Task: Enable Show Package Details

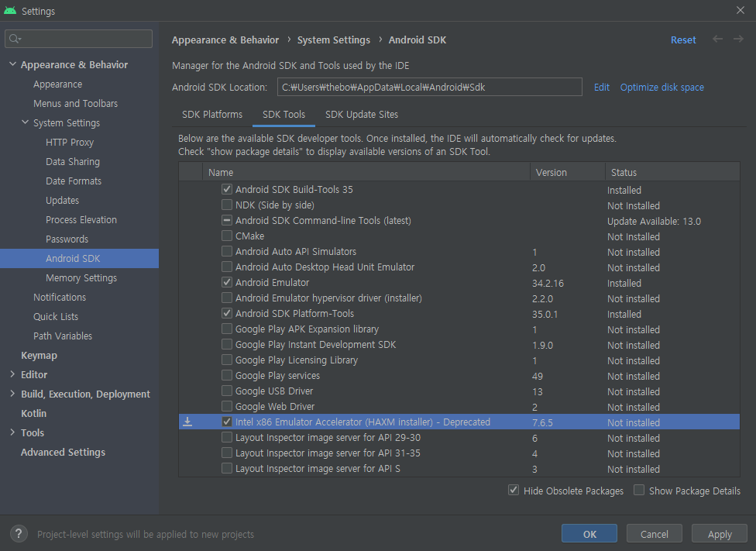Action: pyautogui.click(x=639, y=491)
